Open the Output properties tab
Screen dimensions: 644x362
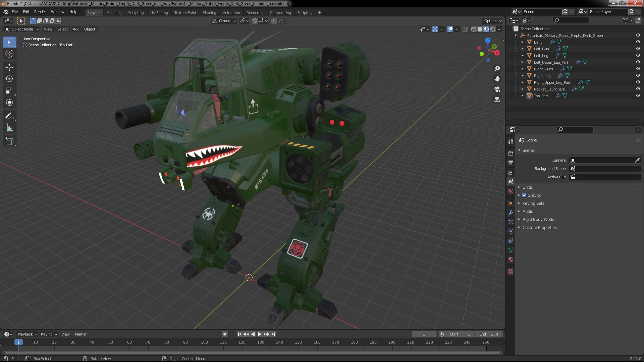[511, 163]
